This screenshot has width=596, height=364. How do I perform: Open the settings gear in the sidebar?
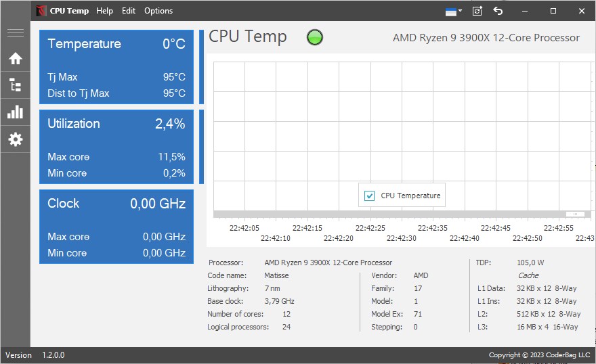tap(15, 139)
